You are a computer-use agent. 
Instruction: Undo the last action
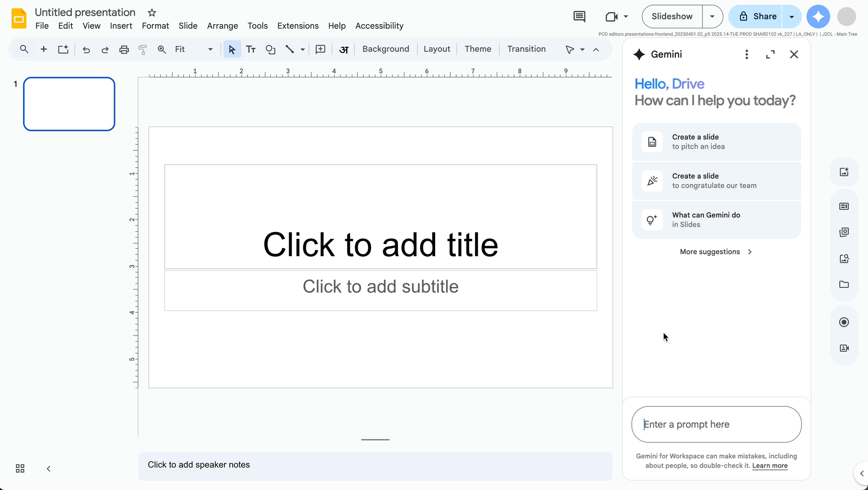coord(86,49)
